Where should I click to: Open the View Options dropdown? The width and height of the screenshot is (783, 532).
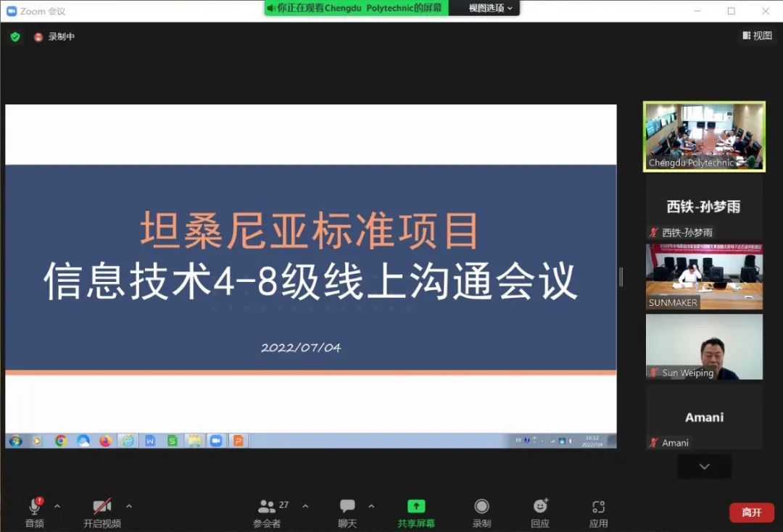pyautogui.click(x=490, y=8)
